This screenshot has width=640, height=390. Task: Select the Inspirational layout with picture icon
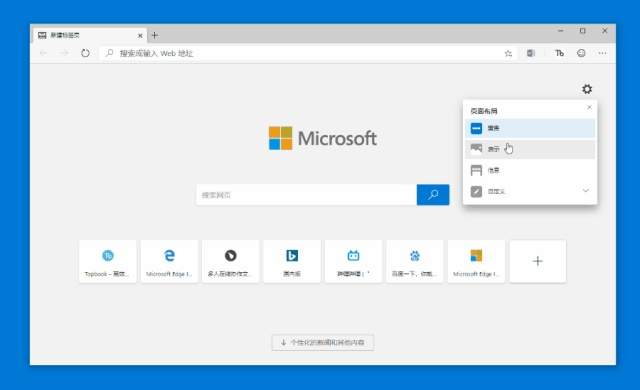tap(530, 149)
